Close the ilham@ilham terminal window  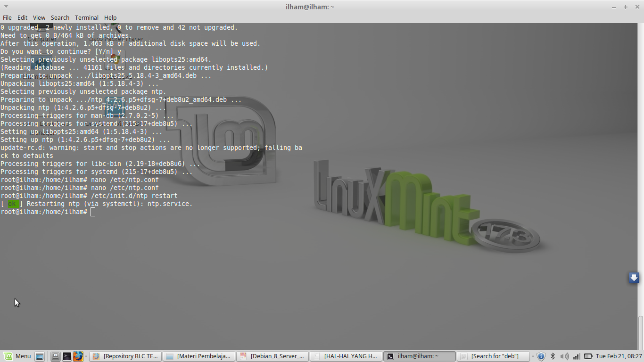click(637, 7)
